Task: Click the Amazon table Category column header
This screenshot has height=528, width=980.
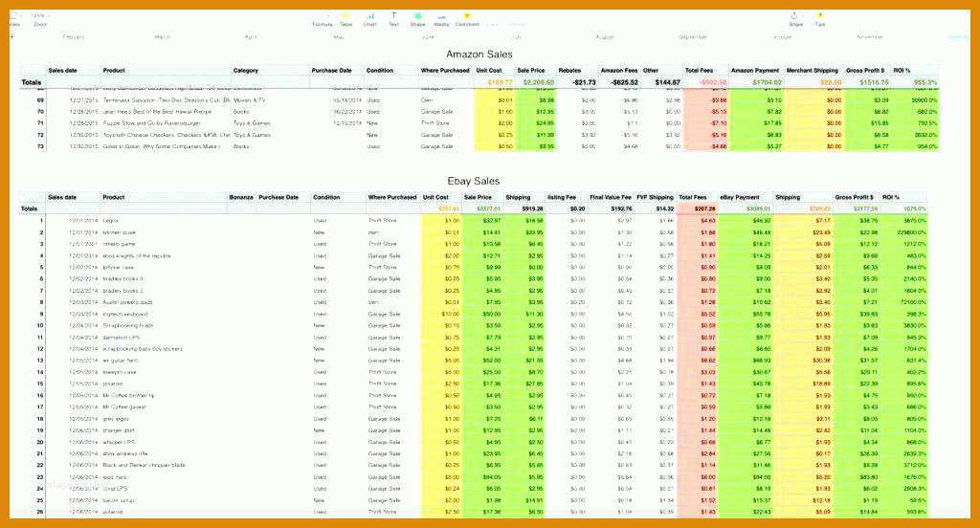Action: [x=246, y=71]
